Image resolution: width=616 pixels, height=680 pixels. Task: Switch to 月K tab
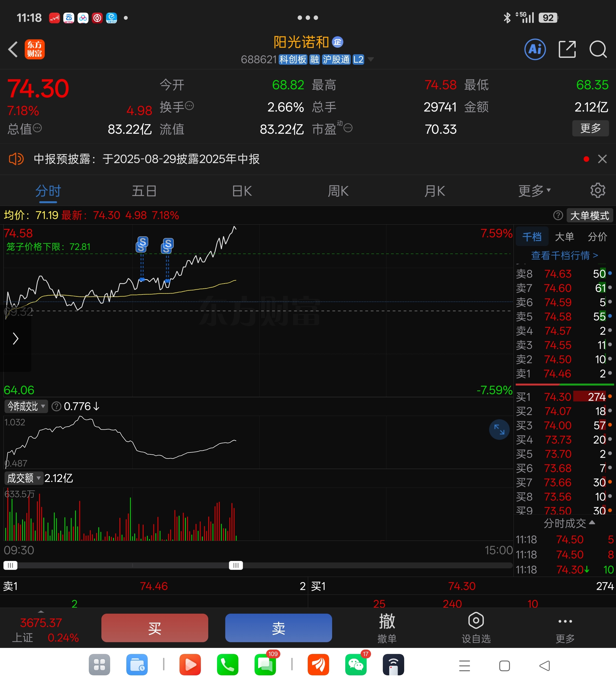pos(435,191)
